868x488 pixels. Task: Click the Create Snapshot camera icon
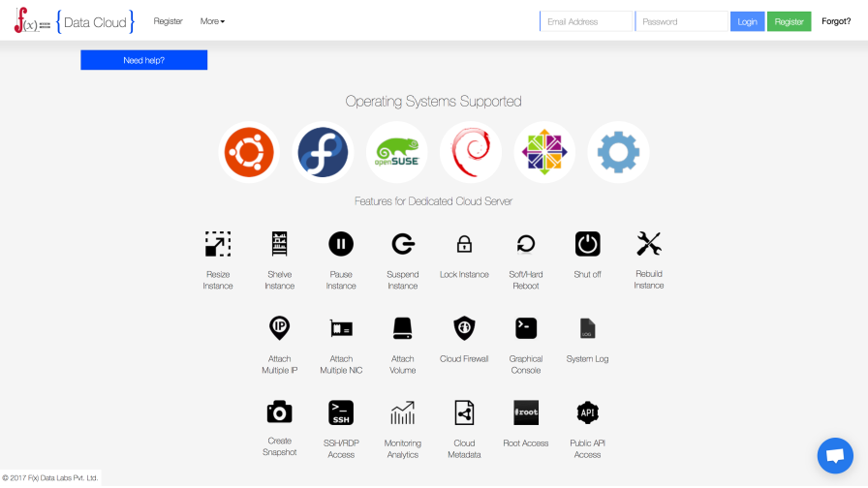tap(280, 412)
